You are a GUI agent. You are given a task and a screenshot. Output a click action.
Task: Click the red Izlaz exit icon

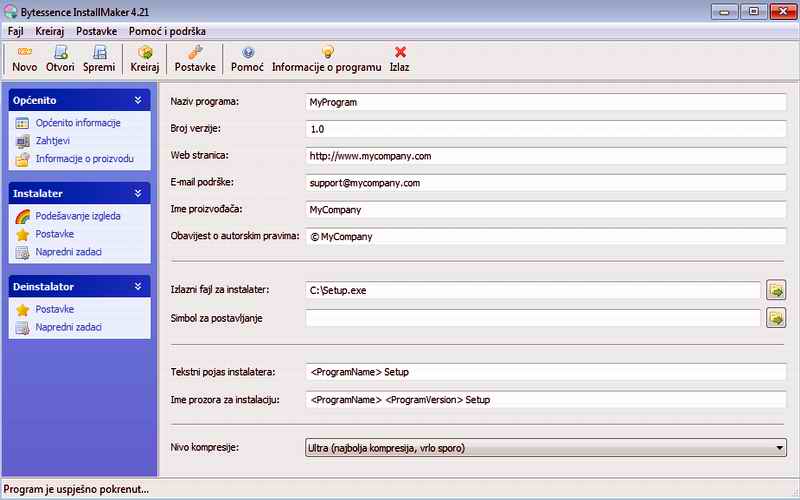(x=399, y=52)
